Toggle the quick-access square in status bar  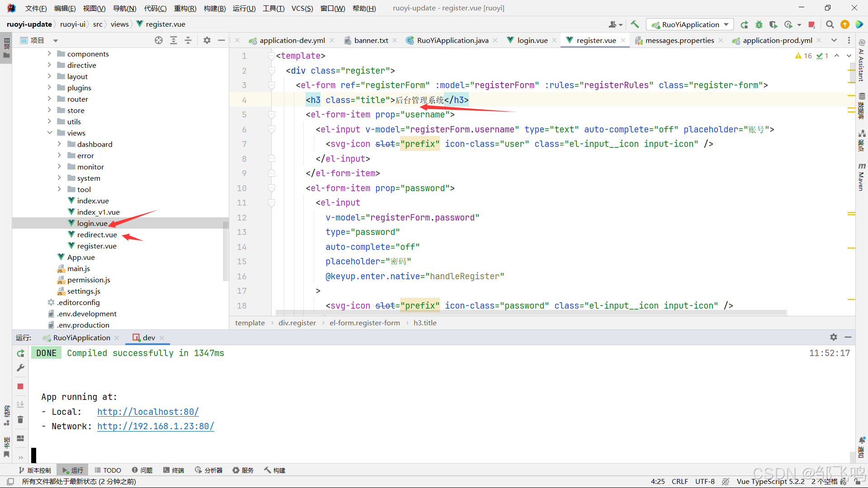(11, 482)
